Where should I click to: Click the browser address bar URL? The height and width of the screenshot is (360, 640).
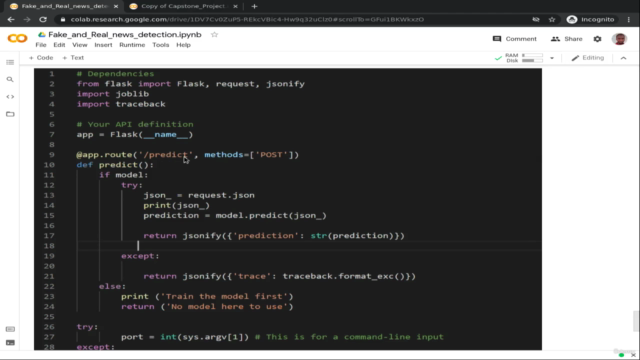(x=247, y=19)
